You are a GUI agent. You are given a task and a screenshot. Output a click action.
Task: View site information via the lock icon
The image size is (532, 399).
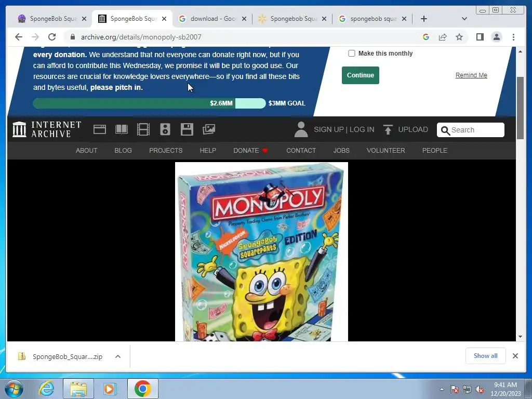(x=72, y=37)
